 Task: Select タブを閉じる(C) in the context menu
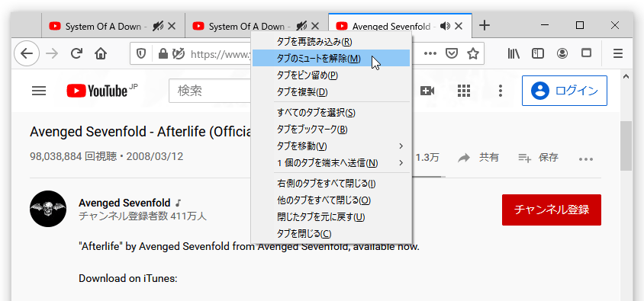point(331,234)
